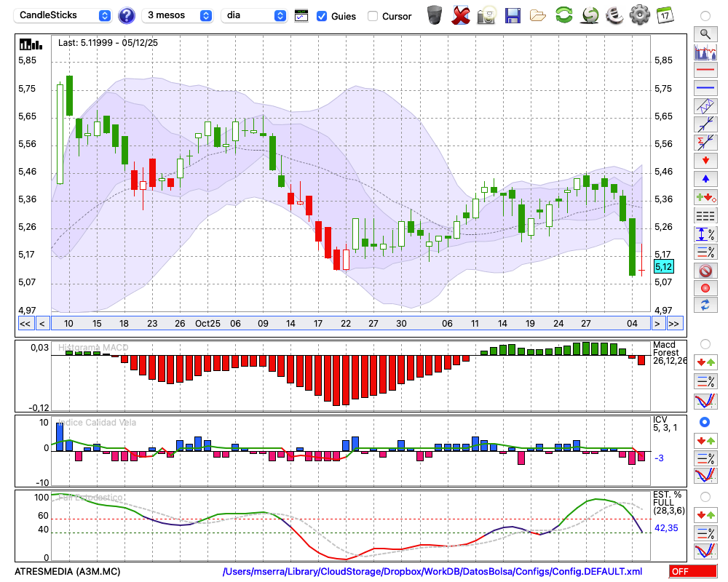Image resolution: width=728 pixels, height=582 pixels.
Task: Open the CandleSticks chart type dropdown
Action: (62, 15)
